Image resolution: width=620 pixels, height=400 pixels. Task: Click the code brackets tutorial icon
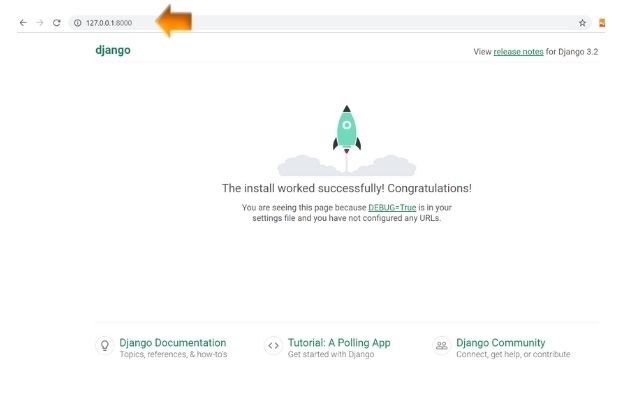click(x=273, y=345)
